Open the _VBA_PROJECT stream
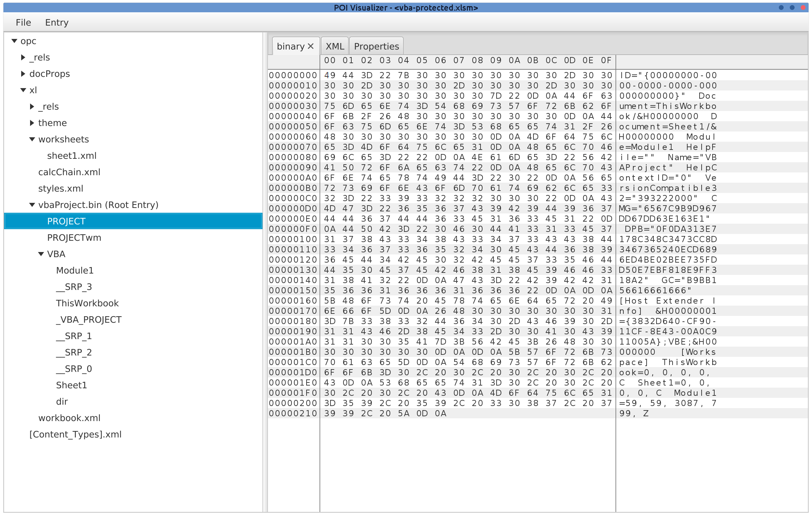 point(89,319)
